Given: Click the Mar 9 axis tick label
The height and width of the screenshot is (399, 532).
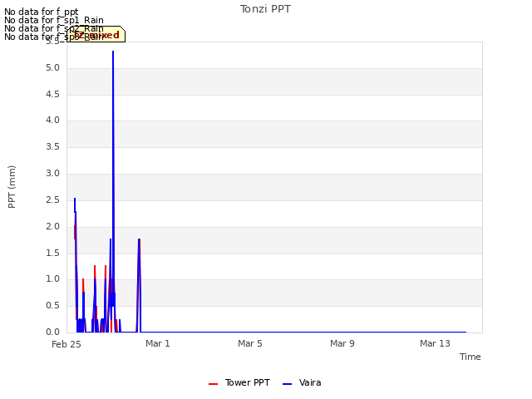Looking at the screenshot, I should 342,343.
